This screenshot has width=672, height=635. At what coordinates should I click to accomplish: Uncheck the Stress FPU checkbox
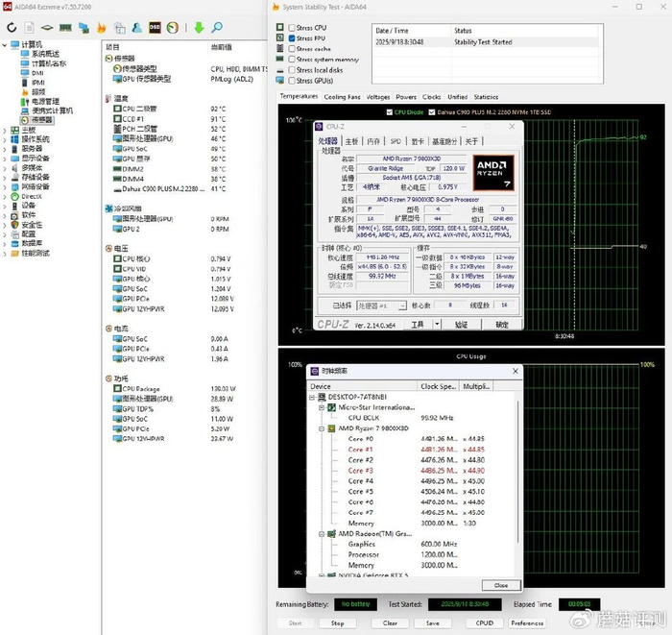[x=292, y=38]
